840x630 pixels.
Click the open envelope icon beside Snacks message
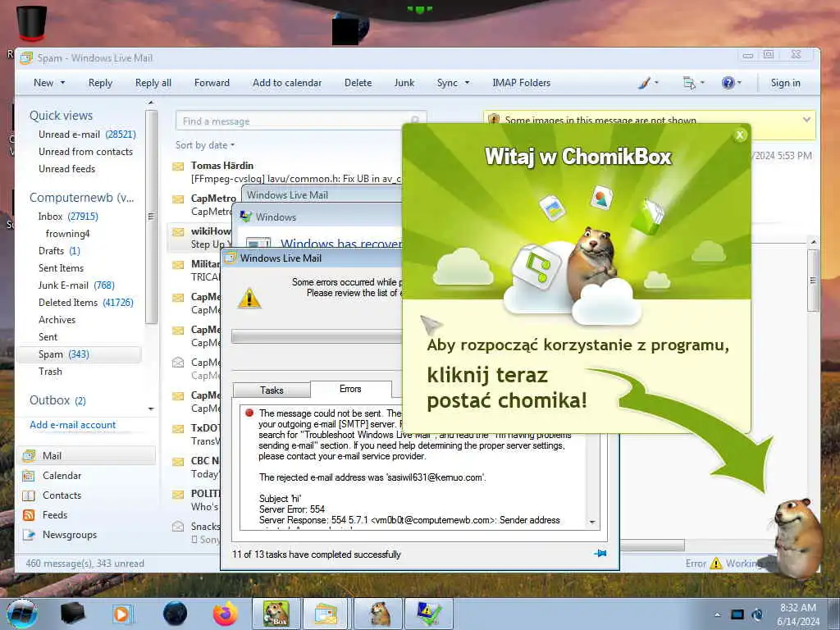pos(178,526)
